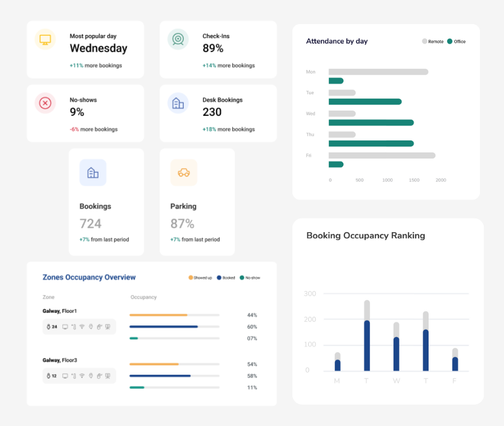Open the Galway, Floor3 zone
Viewport: 504px width, 426px height.
tap(60, 360)
